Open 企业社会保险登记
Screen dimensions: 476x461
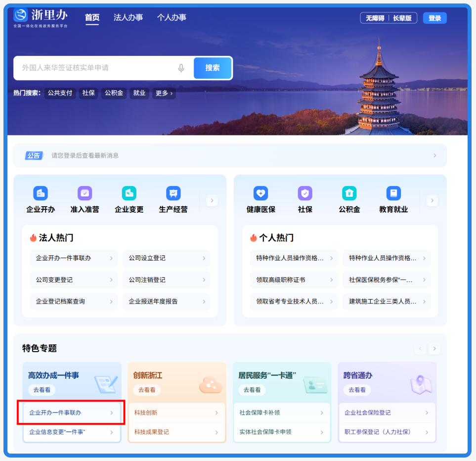point(387,413)
